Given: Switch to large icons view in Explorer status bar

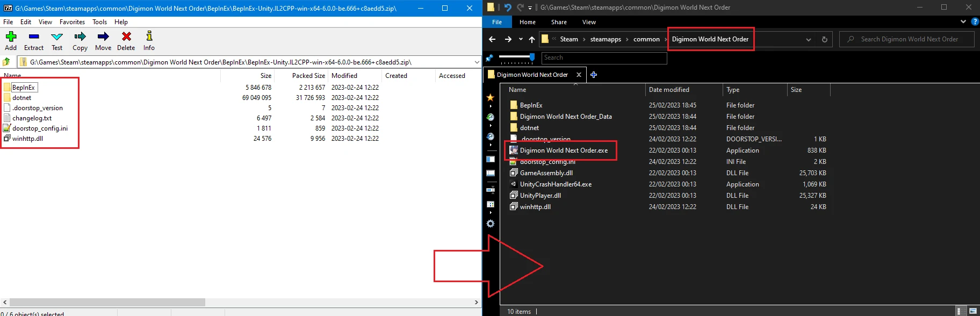Looking at the screenshot, I should 972,311.
